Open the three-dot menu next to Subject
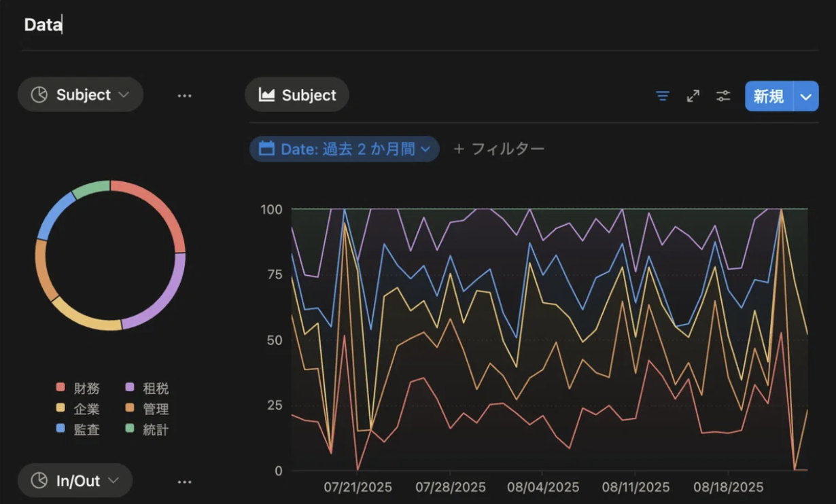 pyautogui.click(x=184, y=96)
